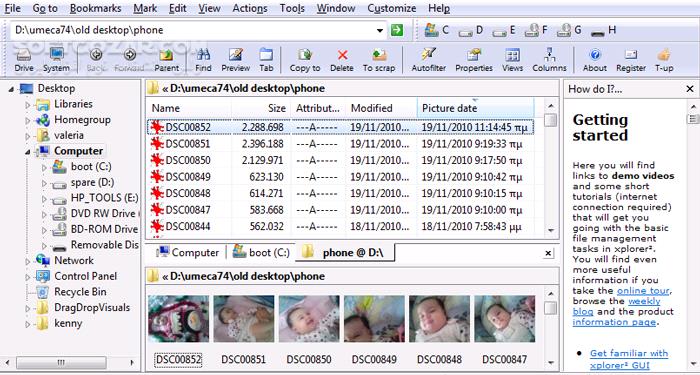Click the address bar path field
Screen dimensions: 700x375
(x=193, y=30)
